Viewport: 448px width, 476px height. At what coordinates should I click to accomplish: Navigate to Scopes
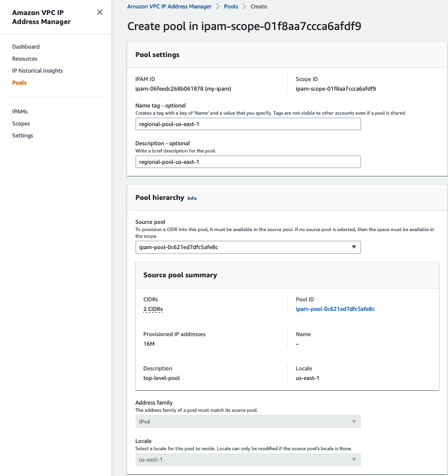coord(21,124)
